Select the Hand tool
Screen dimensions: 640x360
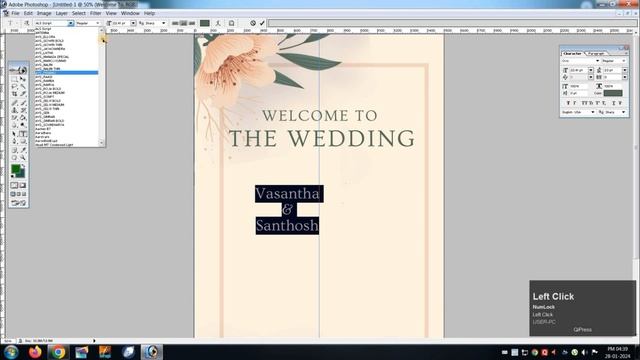point(14,158)
